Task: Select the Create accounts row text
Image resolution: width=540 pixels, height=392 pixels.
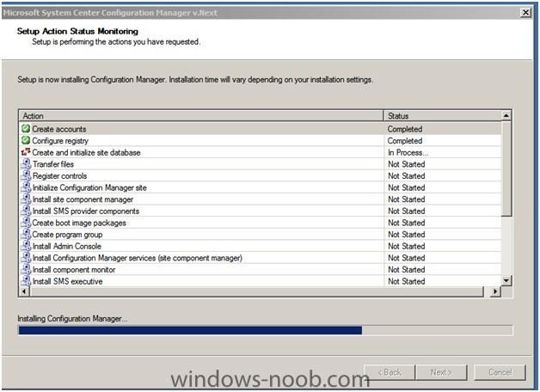Action: (x=58, y=129)
